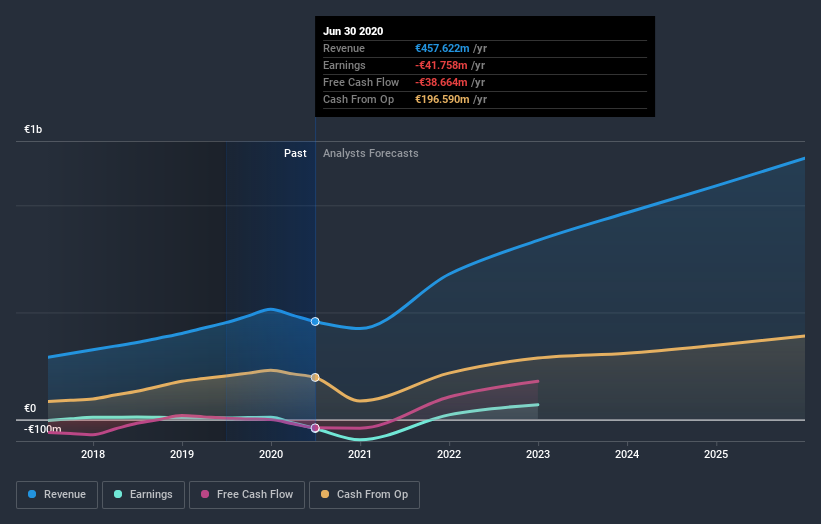Select the 2021 x-axis label
The width and height of the screenshot is (821, 524).
coord(360,454)
